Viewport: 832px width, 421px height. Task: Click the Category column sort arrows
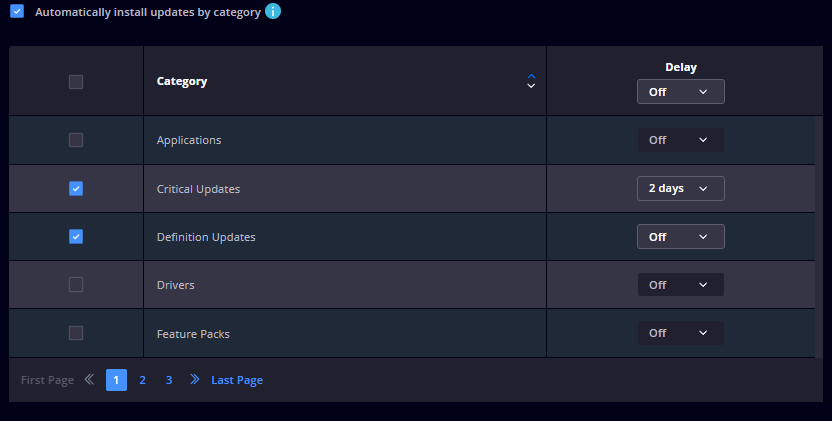[x=531, y=81]
